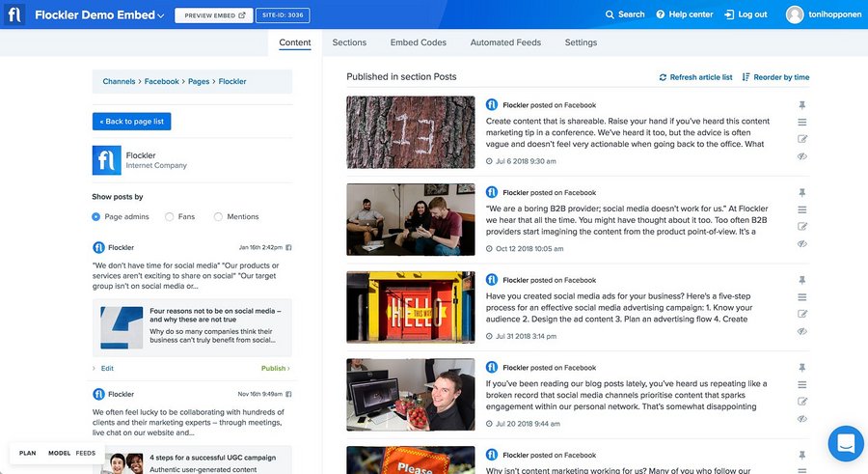The width and height of the screenshot is (868, 474).
Task: Click Refresh article list
Action: pyautogui.click(x=695, y=77)
